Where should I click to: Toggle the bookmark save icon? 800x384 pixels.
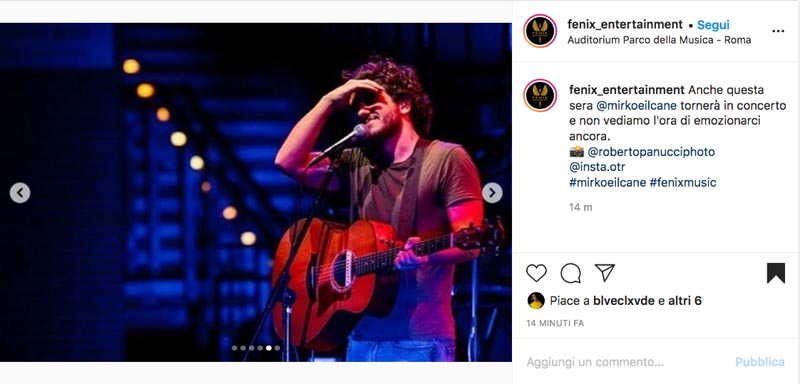[x=776, y=273]
